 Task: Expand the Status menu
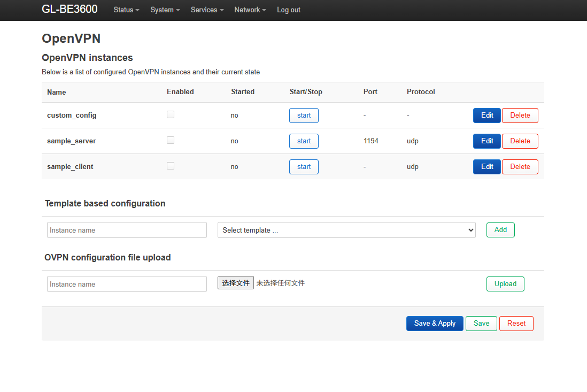coord(126,10)
